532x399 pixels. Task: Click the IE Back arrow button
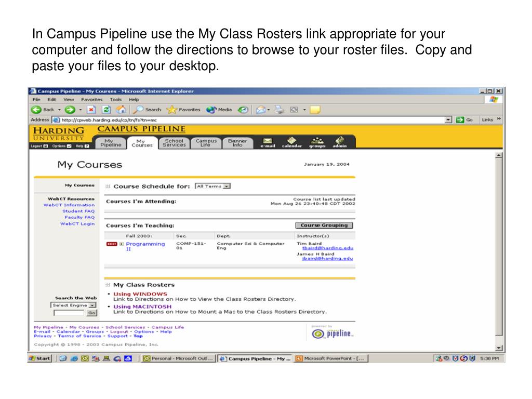36,110
